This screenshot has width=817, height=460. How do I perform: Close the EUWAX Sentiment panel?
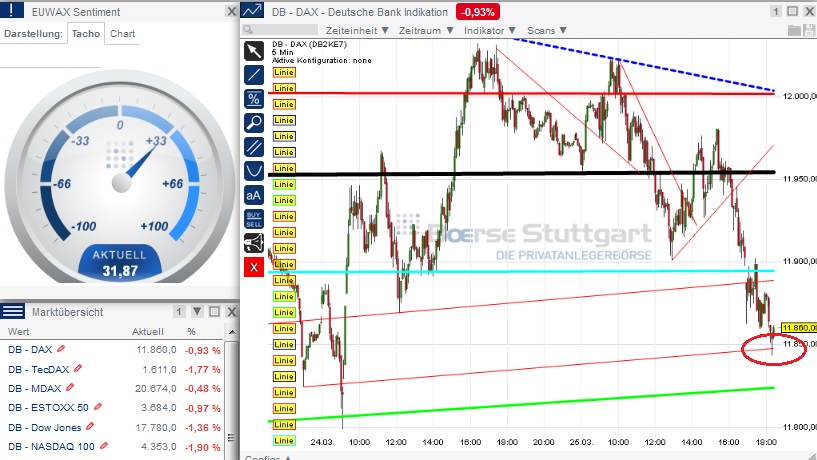pyautogui.click(x=231, y=11)
